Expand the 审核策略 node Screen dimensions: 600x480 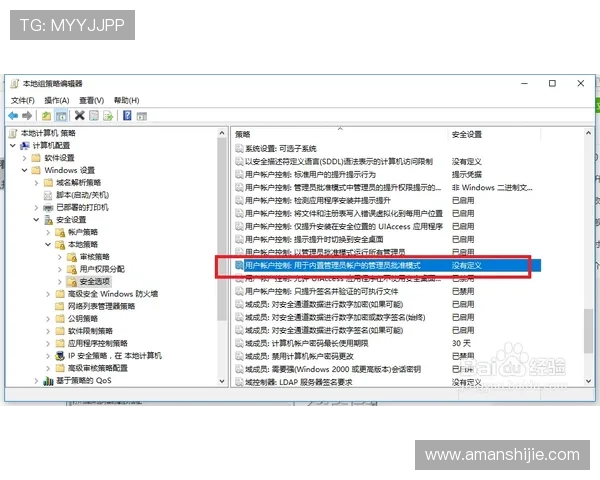coord(60,257)
